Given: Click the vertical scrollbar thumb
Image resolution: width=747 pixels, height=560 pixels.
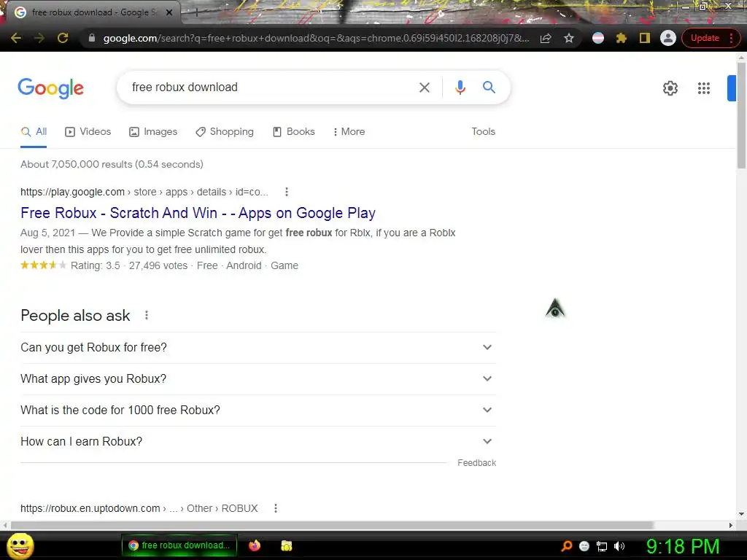Looking at the screenshot, I should pos(741,115).
